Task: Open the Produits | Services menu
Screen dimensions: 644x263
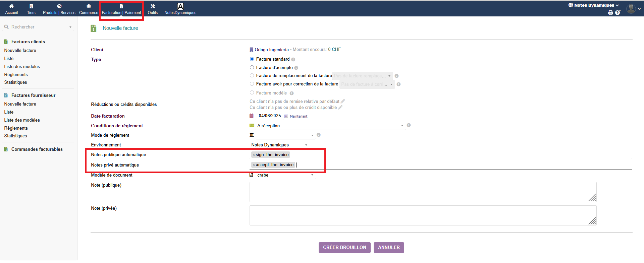Action: [x=59, y=9]
